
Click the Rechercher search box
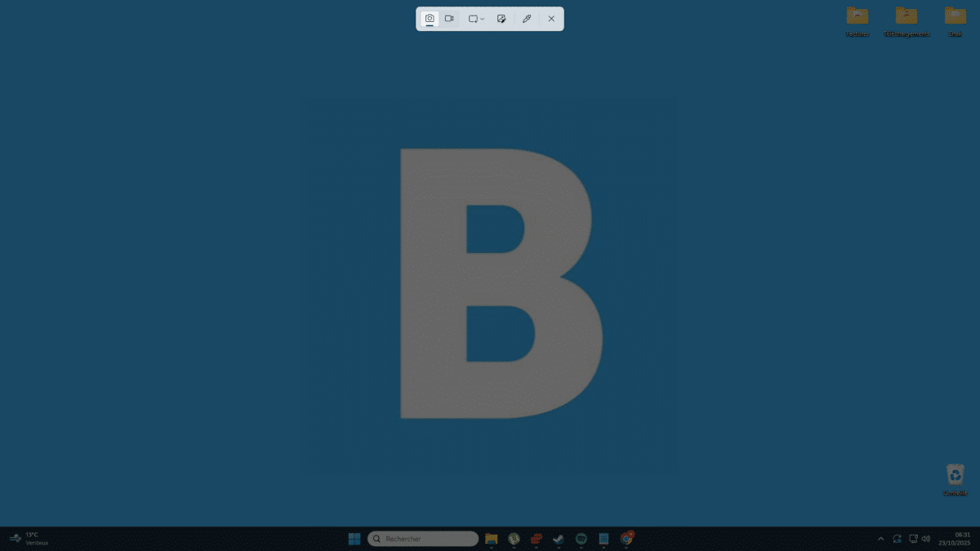(x=423, y=539)
